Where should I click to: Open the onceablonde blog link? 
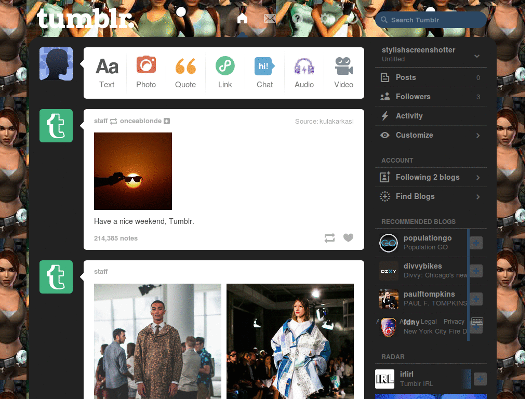[x=140, y=121]
